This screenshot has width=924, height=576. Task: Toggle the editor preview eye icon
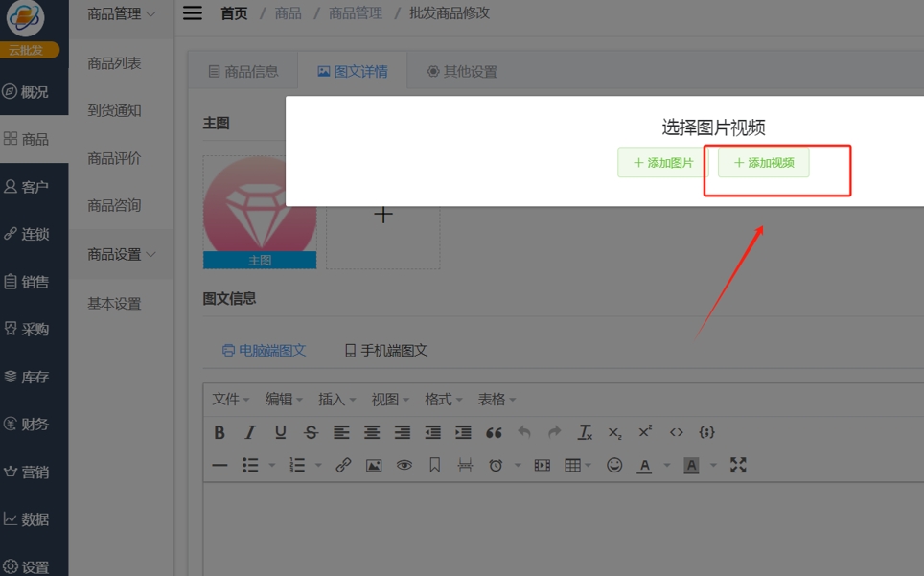404,465
